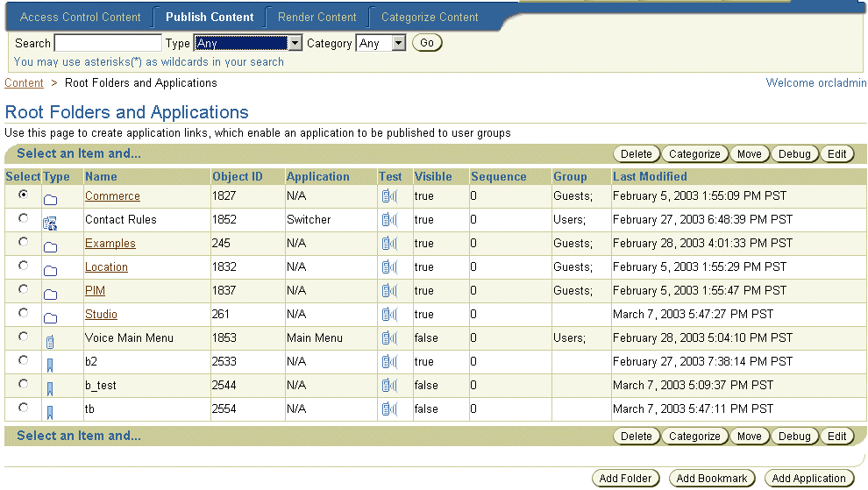Click into the Search text field

pyautogui.click(x=108, y=43)
